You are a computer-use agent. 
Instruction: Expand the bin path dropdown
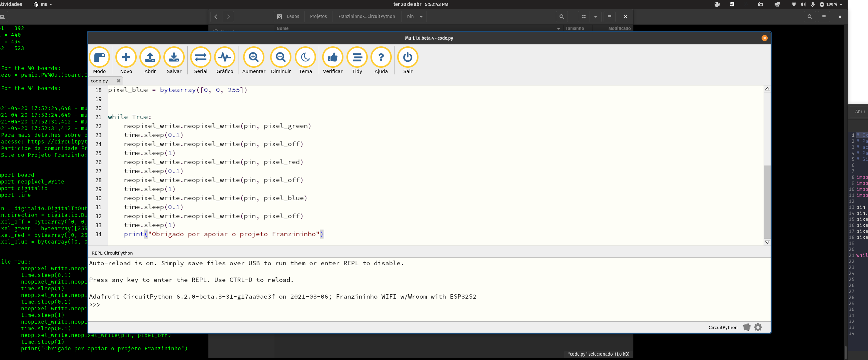pyautogui.click(x=421, y=17)
